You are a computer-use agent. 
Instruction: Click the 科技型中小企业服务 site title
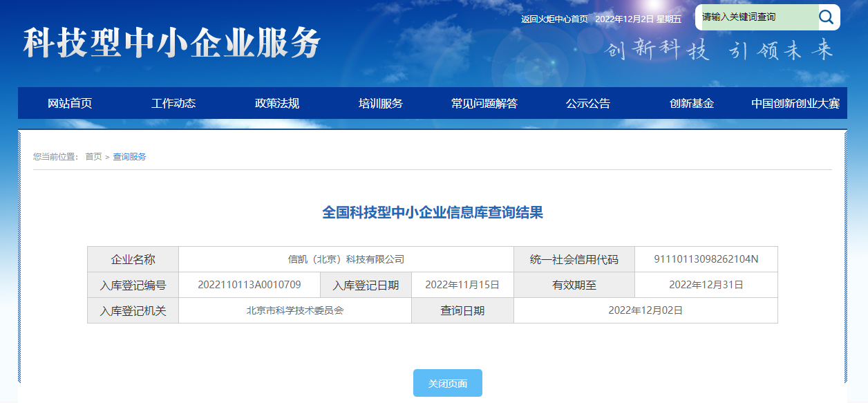click(173, 44)
